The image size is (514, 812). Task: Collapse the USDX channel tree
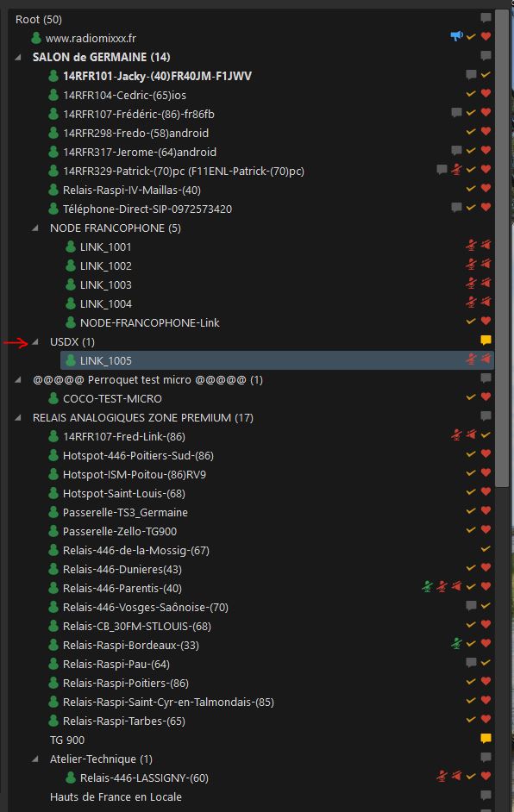[35, 342]
